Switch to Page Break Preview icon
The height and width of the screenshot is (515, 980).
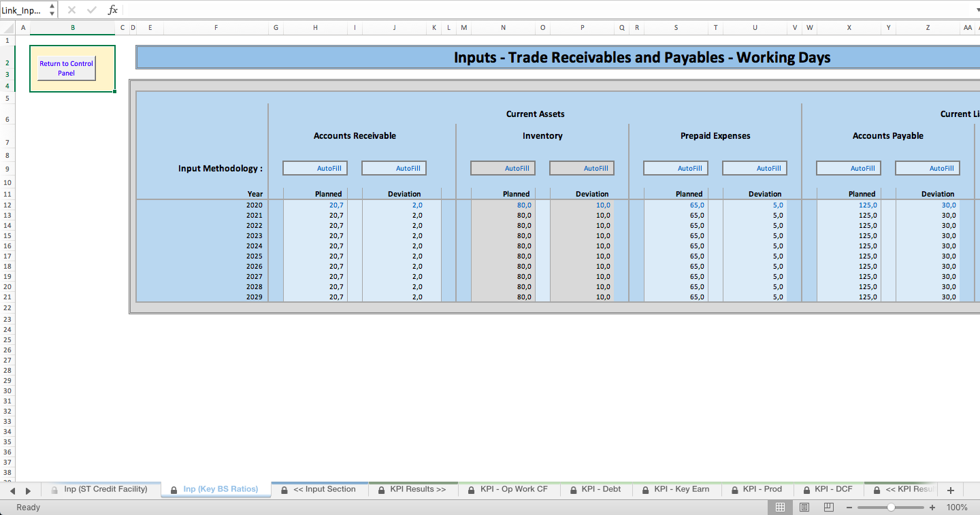tap(828, 508)
